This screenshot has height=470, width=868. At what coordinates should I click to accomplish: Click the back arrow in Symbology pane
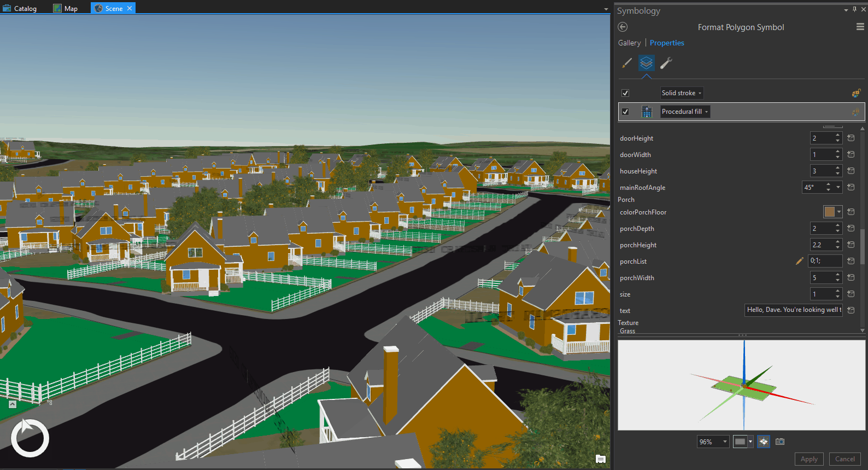623,27
